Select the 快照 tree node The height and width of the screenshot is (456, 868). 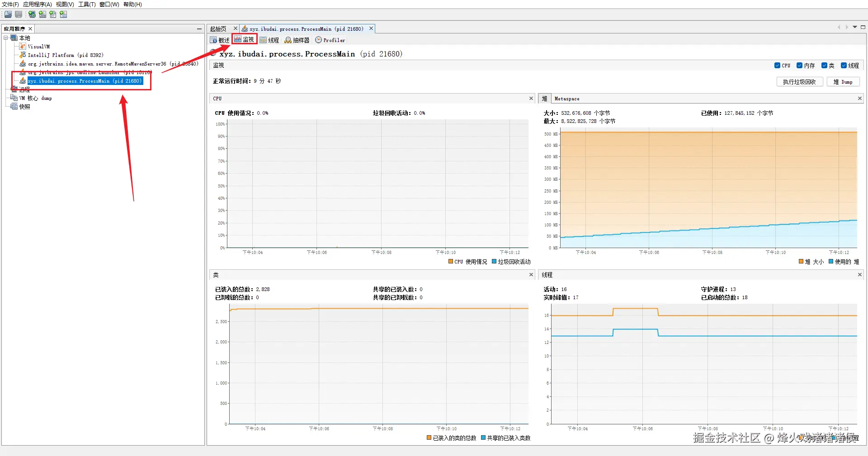pyautogui.click(x=24, y=107)
